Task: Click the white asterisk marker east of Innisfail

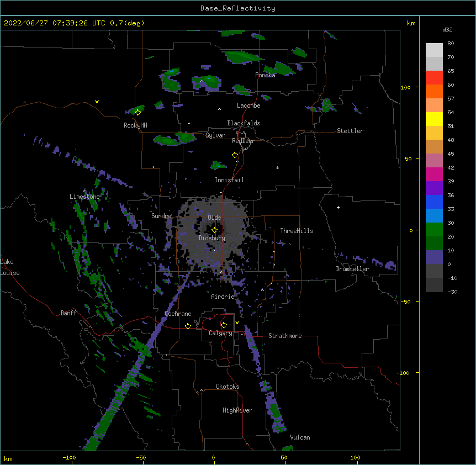Action: pos(277,167)
